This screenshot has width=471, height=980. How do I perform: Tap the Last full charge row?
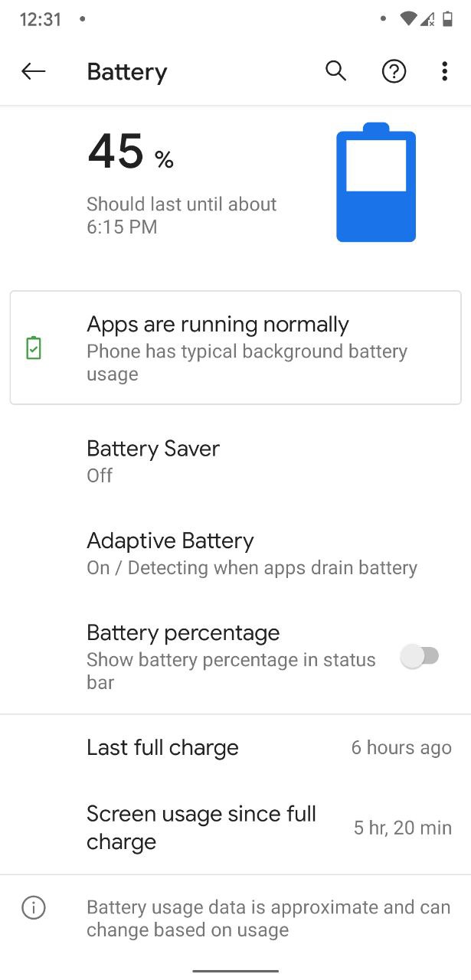235,748
